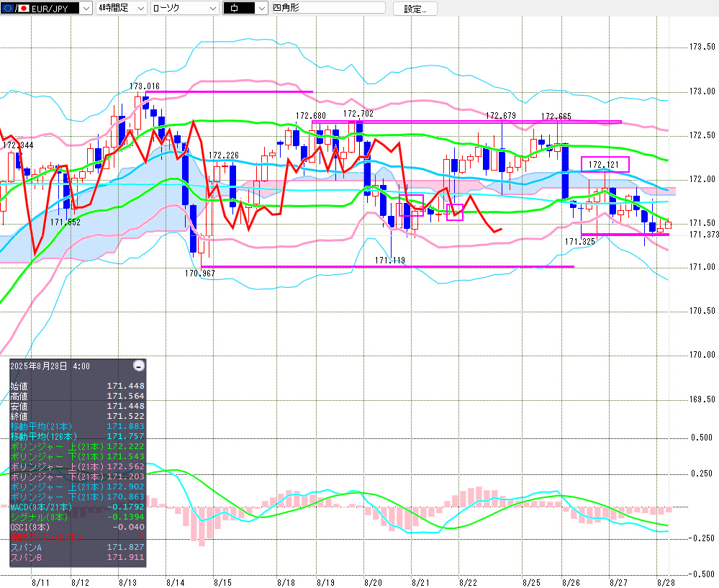Screen dimensions: 719x588
Task: Click the 172.344 price label
Action: coord(18,145)
